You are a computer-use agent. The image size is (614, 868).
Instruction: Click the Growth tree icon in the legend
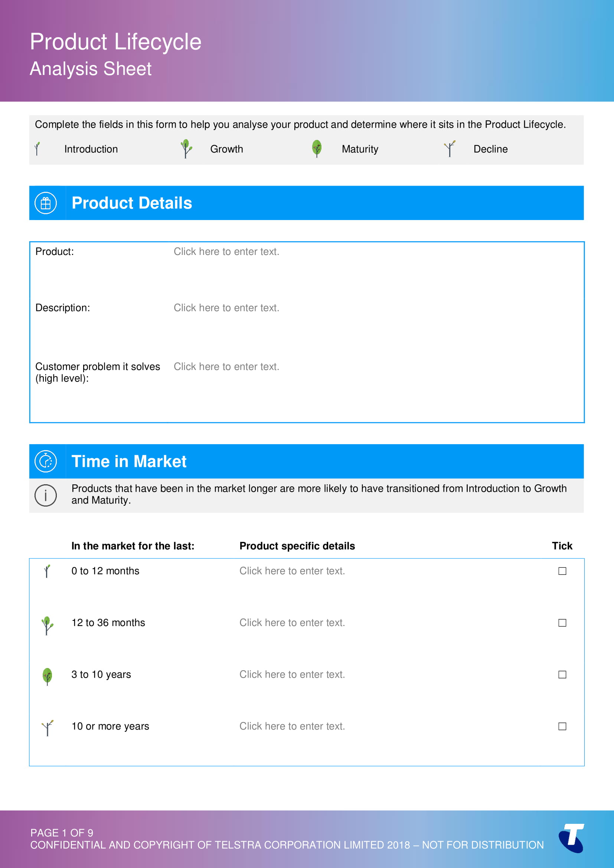186,148
